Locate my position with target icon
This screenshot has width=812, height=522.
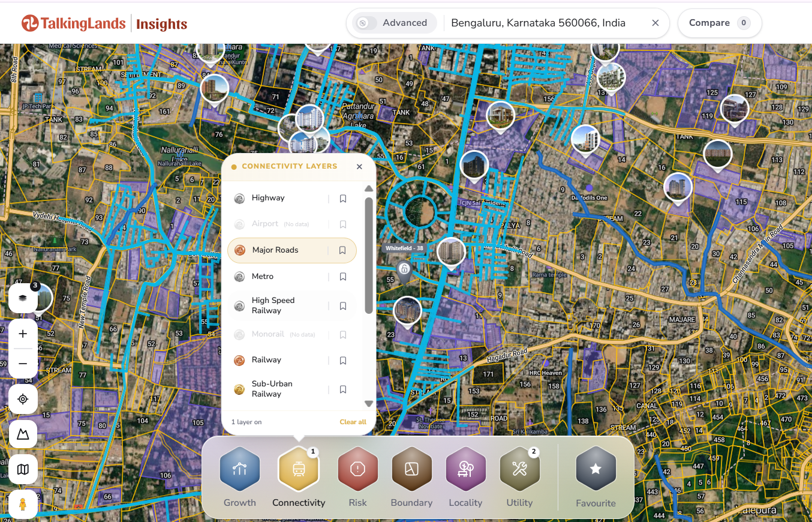point(23,399)
